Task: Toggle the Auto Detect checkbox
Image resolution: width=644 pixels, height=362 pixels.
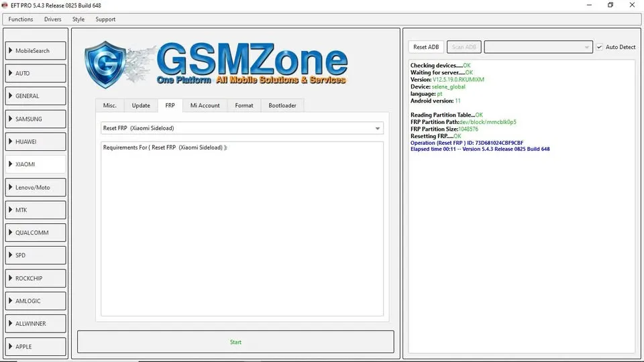Action: [600, 47]
